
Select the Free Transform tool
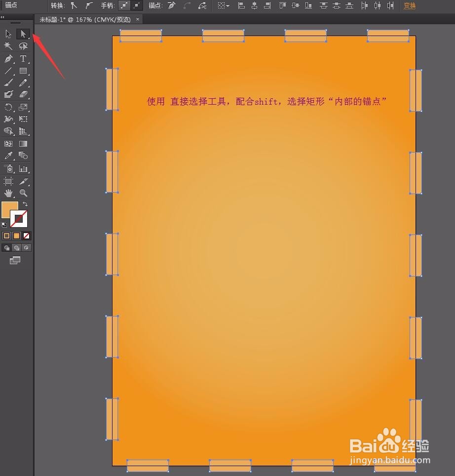[23, 119]
